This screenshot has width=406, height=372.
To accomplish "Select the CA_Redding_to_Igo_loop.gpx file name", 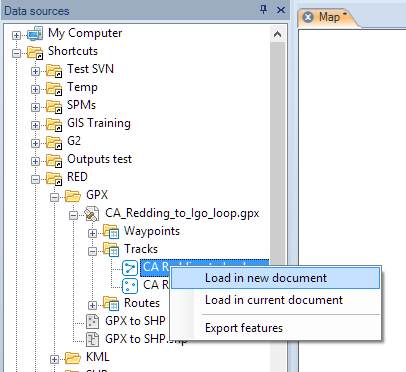I will (x=182, y=213).
